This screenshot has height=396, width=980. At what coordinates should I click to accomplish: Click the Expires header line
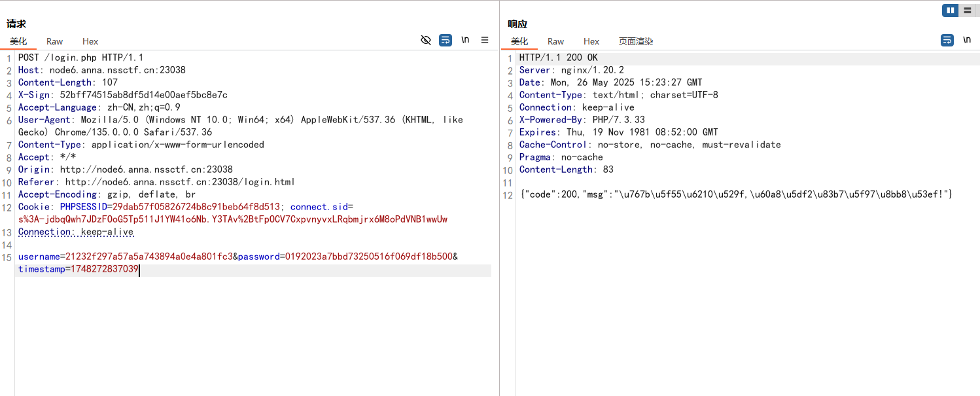coord(619,132)
